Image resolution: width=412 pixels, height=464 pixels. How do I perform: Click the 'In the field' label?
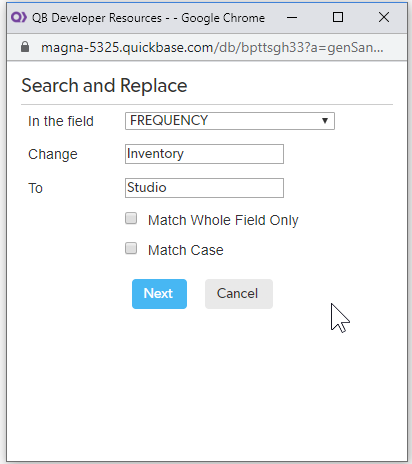pyautogui.click(x=61, y=121)
